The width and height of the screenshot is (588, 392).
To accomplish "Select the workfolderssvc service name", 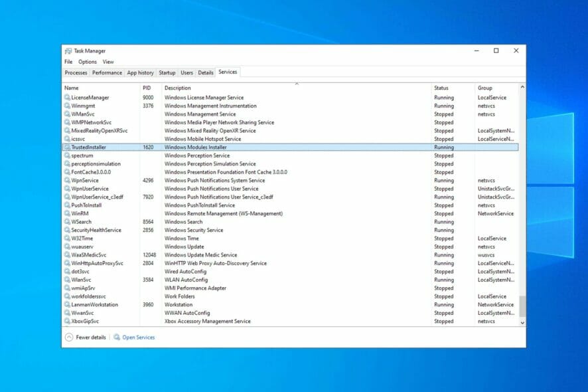I will tap(88, 296).
